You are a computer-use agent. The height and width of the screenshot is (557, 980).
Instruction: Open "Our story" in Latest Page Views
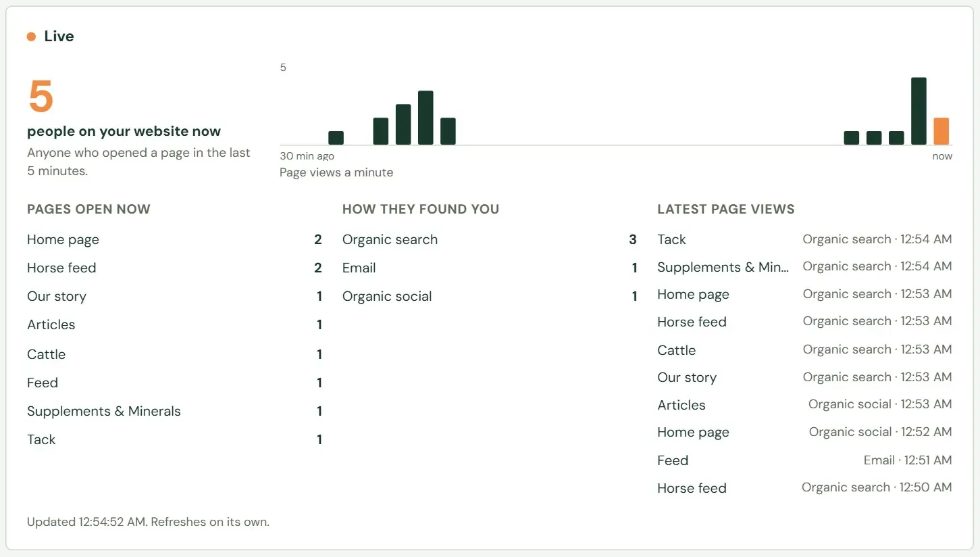[x=687, y=378]
